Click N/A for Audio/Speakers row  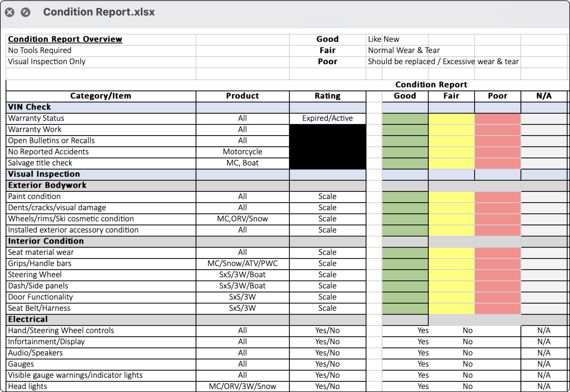544,353
